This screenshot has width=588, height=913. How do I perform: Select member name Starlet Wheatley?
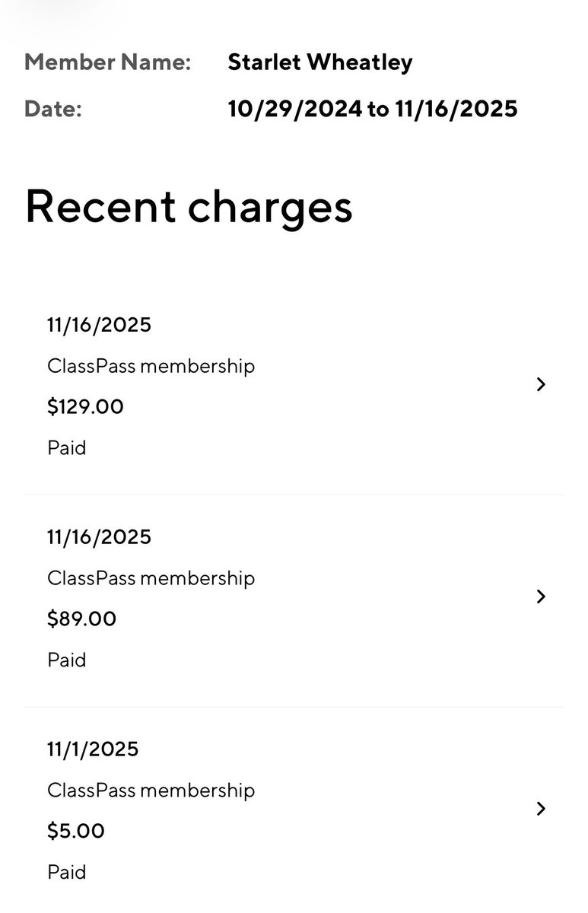click(320, 62)
